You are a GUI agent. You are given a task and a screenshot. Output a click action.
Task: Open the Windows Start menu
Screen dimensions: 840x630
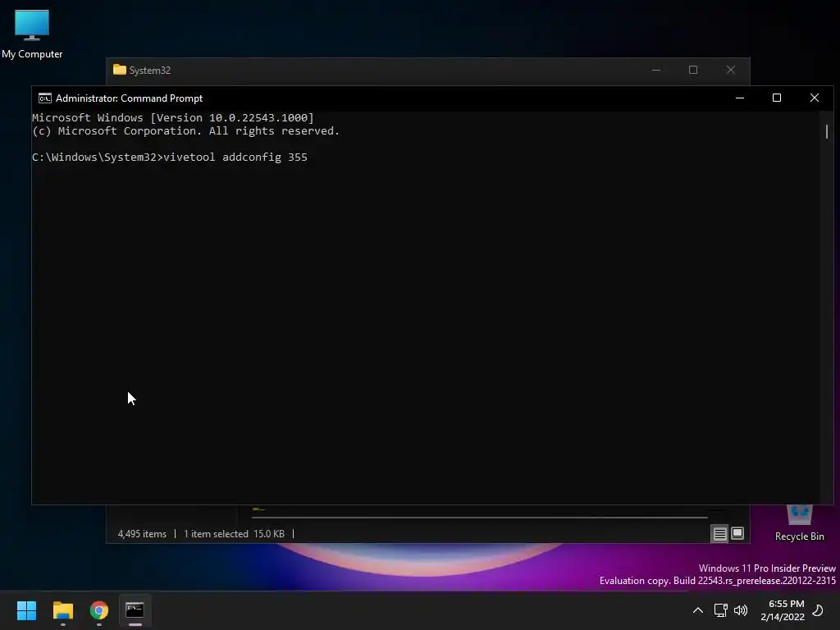tap(26, 610)
